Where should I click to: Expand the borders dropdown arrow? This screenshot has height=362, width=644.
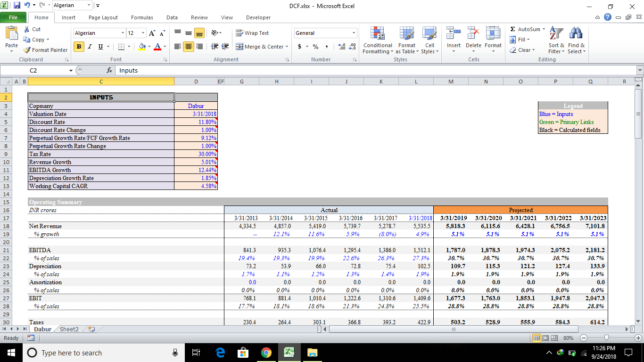tap(130, 47)
